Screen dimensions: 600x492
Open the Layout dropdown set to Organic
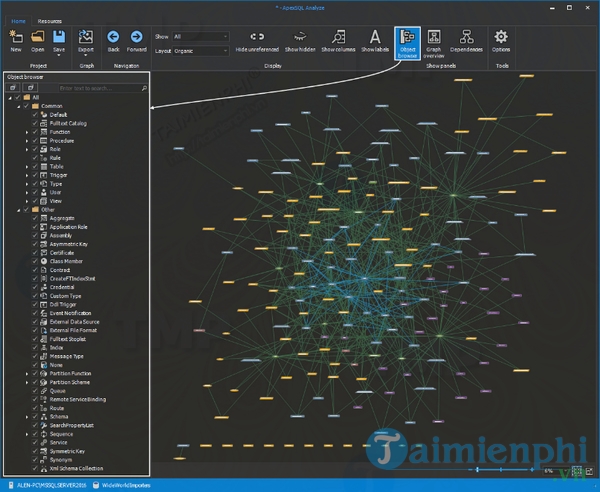pos(201,51)
